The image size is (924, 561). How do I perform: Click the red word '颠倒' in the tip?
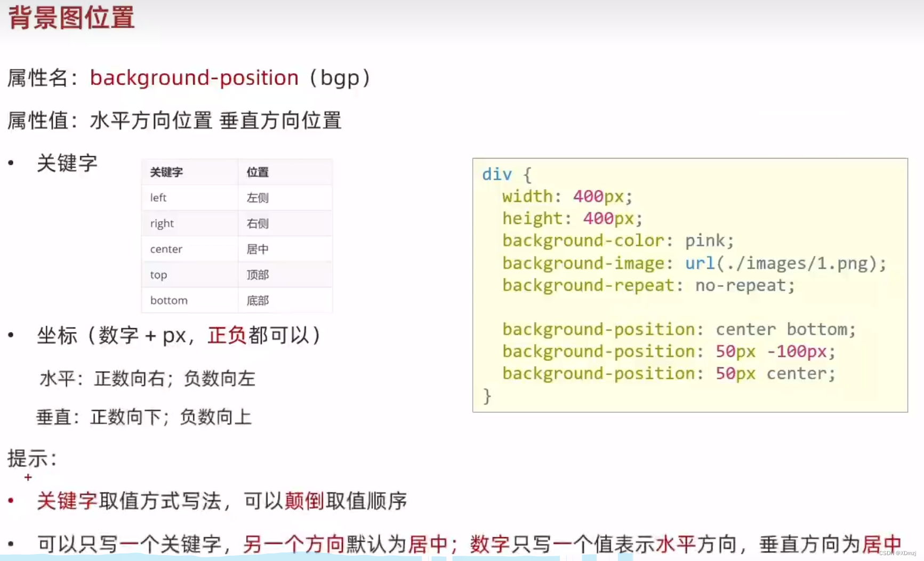coord(304,501)
